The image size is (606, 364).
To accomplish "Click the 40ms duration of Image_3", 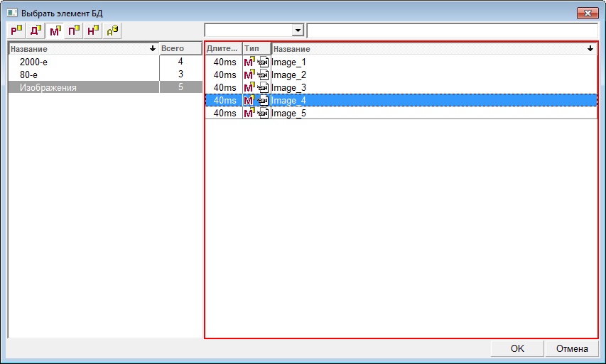I will point(225,87).
